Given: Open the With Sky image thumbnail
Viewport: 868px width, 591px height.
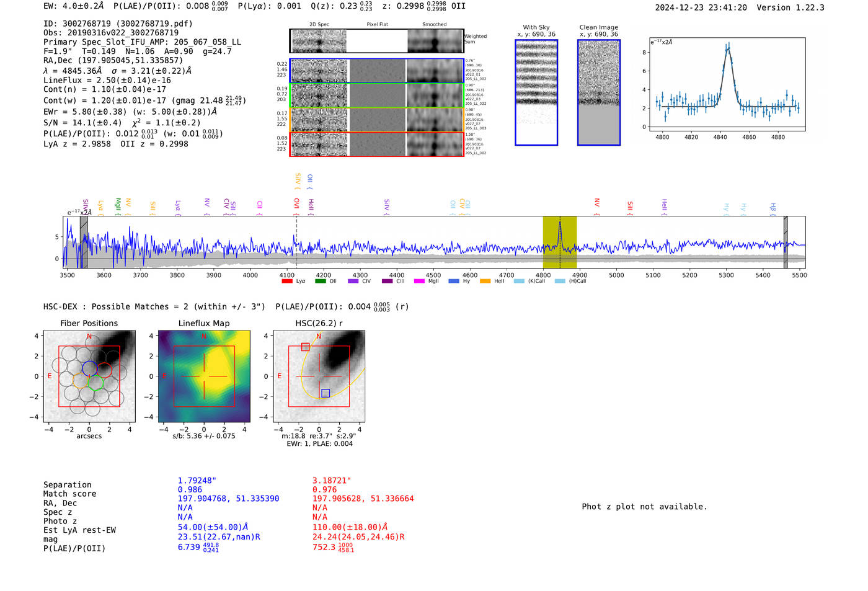Looking at the screenshot, I should click(x=536, y=92).
